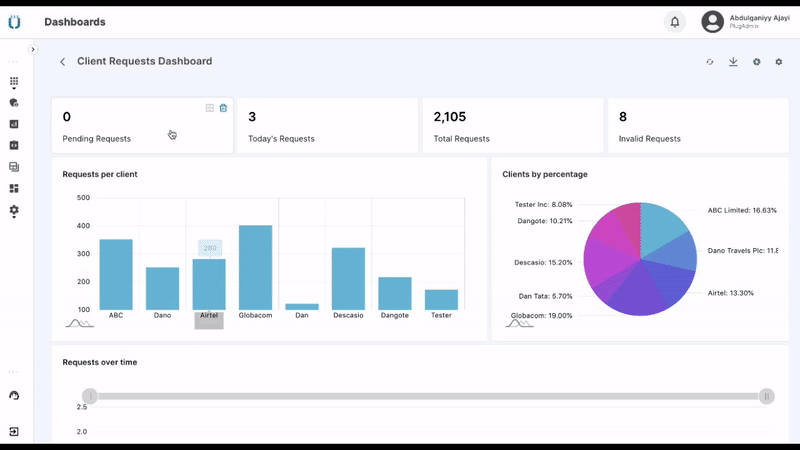The width and height of the screenshot is (800, 450).
Task: Click the Globacom: 19.00% legend label
Action: pos(541,315)
